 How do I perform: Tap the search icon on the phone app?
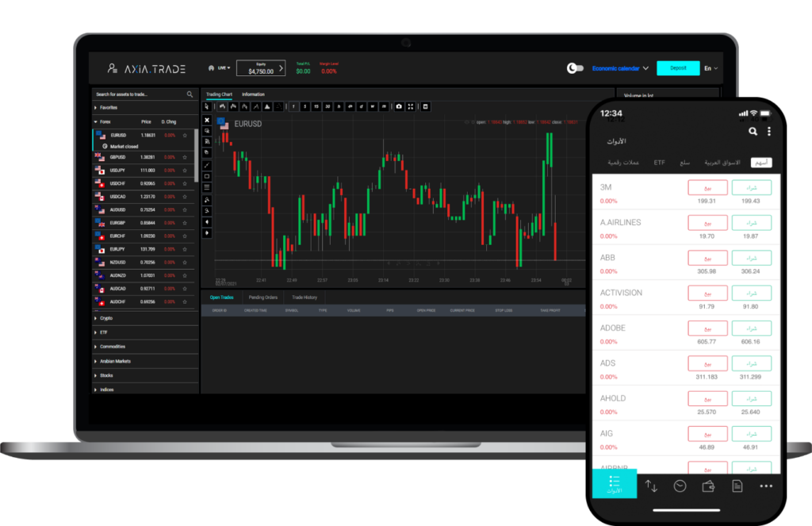coord(753,132)
